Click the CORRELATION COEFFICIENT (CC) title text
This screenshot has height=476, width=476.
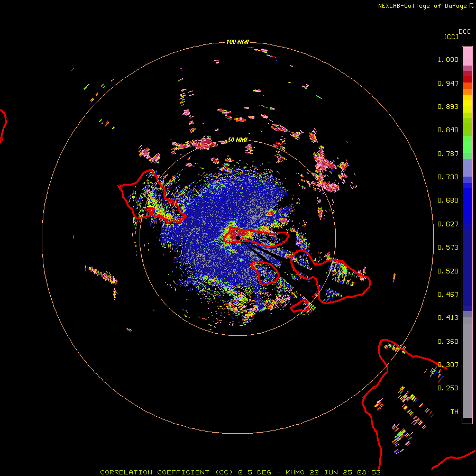point(167,472)
